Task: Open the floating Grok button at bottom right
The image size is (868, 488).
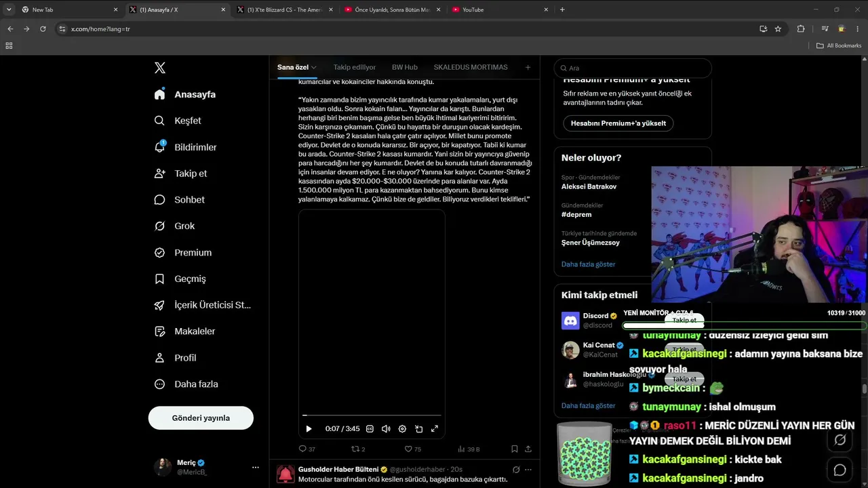Action: (x=840, y=440)
